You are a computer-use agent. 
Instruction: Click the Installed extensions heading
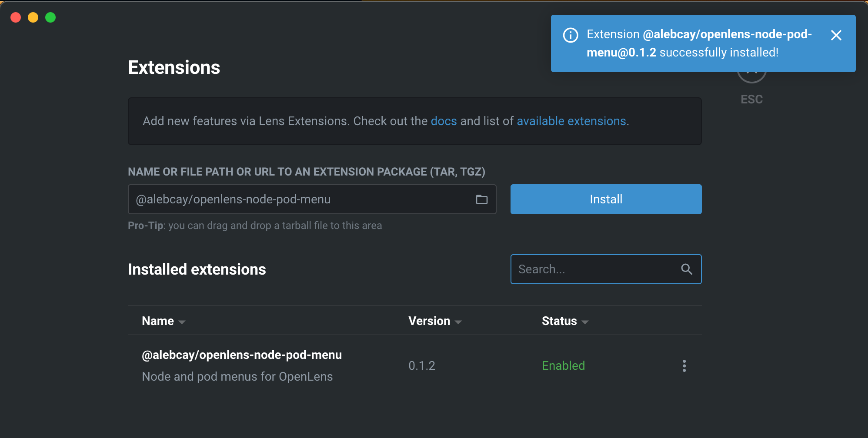(197, 269)
